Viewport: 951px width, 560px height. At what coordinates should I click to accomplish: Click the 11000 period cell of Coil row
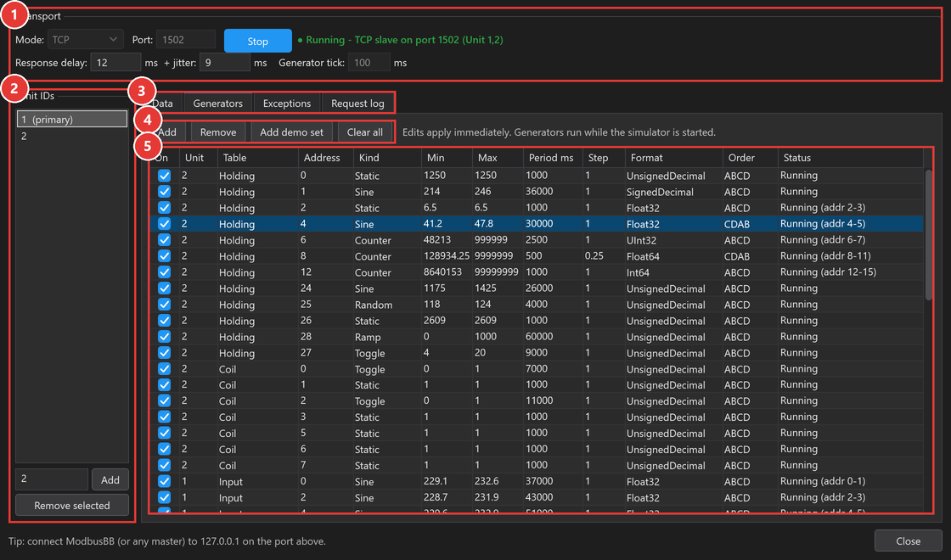553,400
